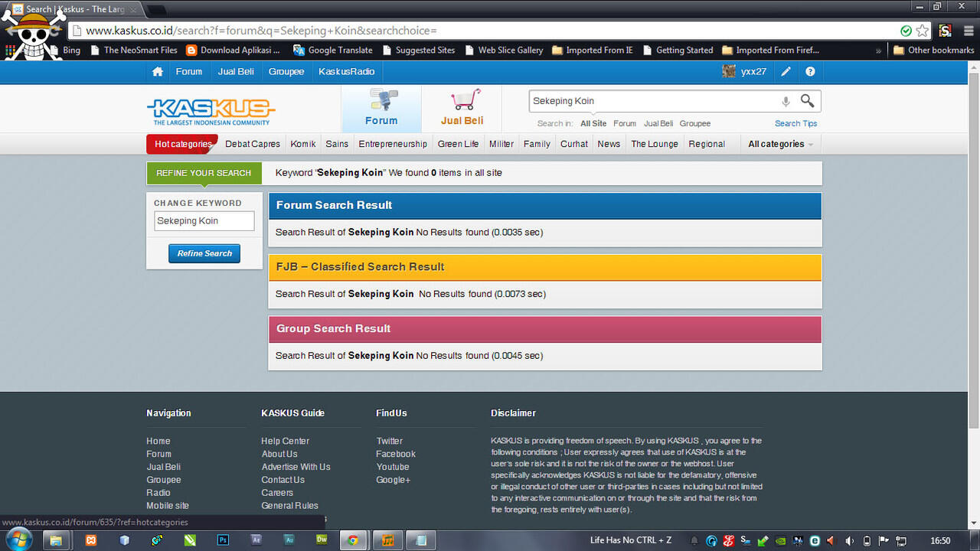The width and height of the screenshot is (980, 551).
Task: Open Google Translate bookmark
Action: [333, 51]
